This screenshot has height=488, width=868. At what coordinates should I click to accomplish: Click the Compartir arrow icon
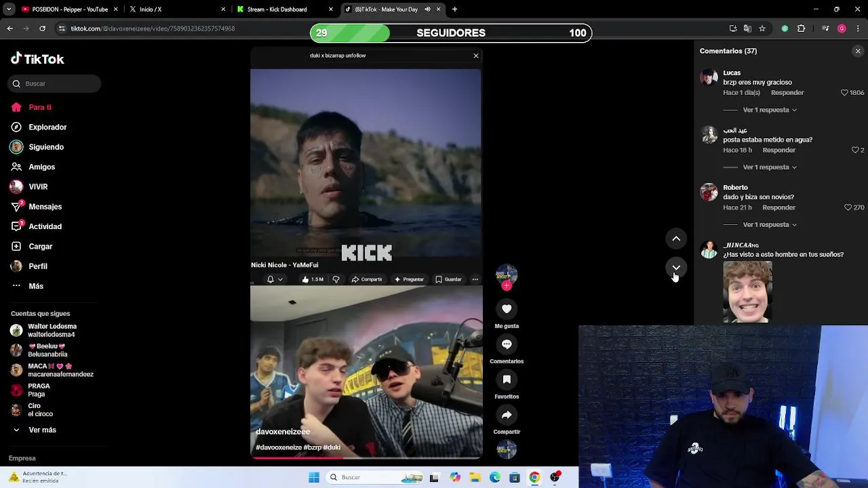[507, 415]
